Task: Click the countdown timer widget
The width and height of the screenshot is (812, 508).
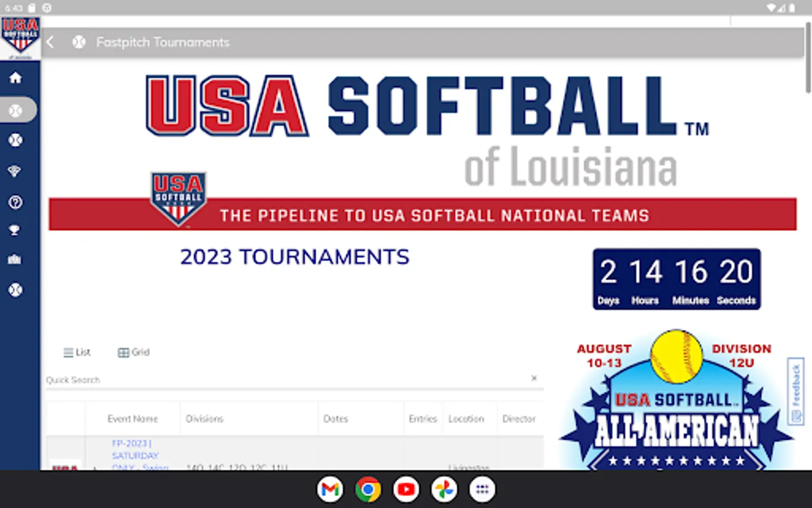Action: [x=677, y=279]
